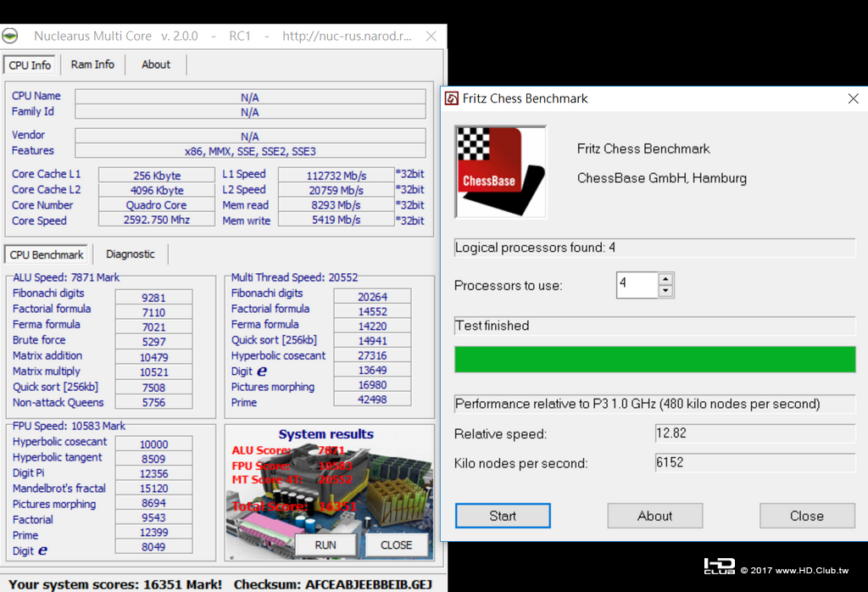The width and height of the screenshot is (868, 592).
Task: Close Fritz benchmark using Close button
Action: [x=807, y=516]
